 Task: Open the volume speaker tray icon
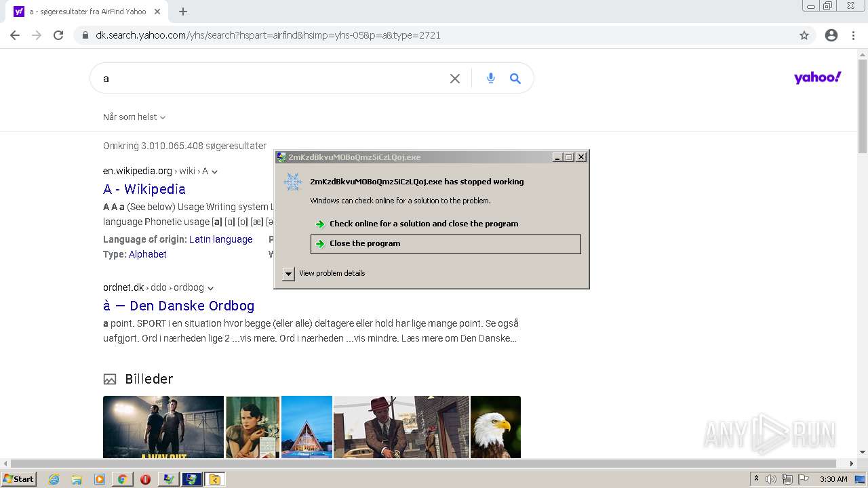(x=771, y=479)
